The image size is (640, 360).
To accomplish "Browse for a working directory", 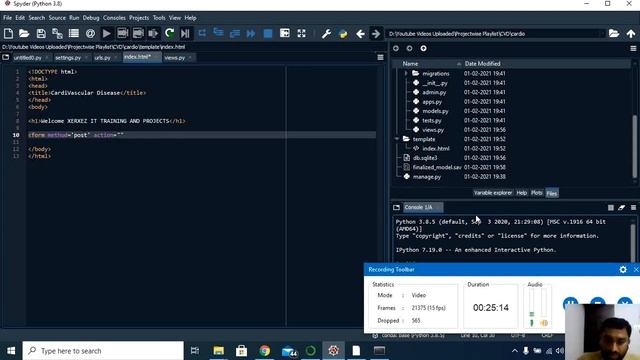I will 614,33.
